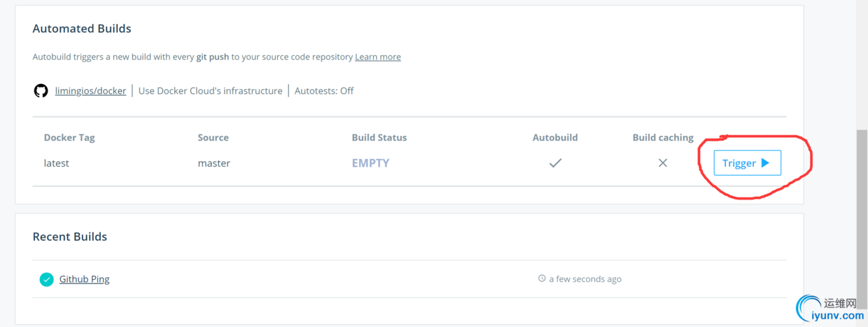
Task: Start a build with the Trigger button
Action: 747,163
